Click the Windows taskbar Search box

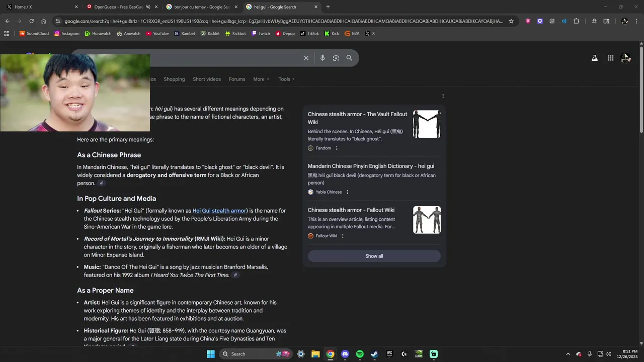click(x=256, y=354)
